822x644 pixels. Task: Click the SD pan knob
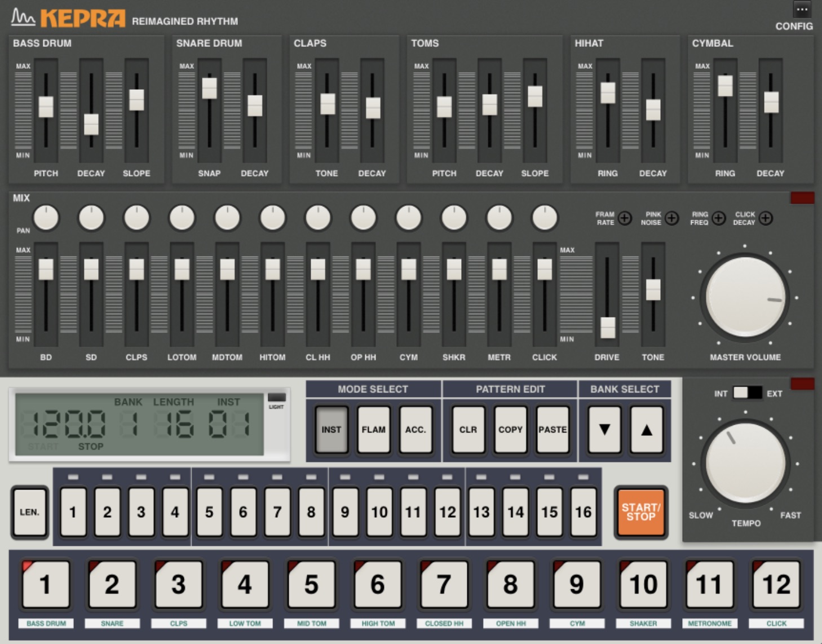(91, 218)
